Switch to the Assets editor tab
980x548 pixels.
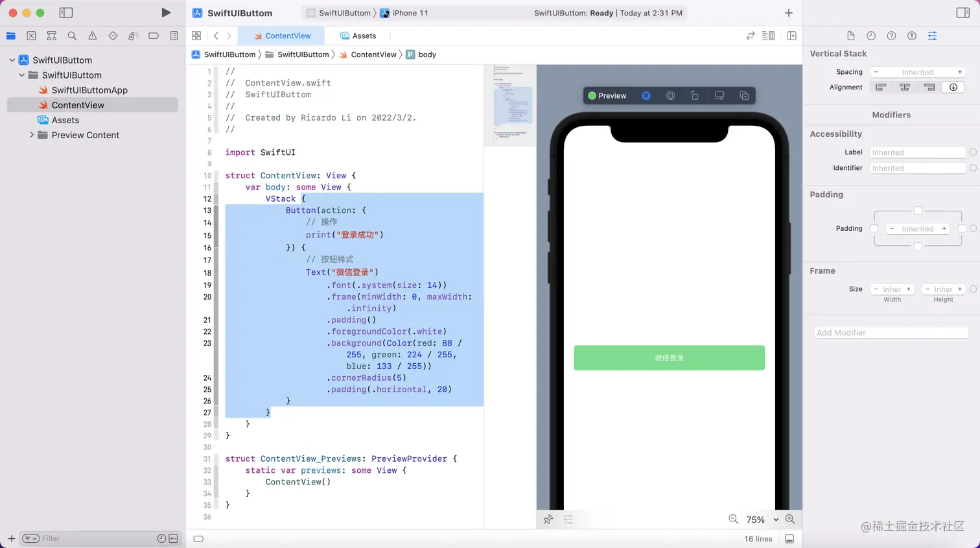click(x=358, y=36)
